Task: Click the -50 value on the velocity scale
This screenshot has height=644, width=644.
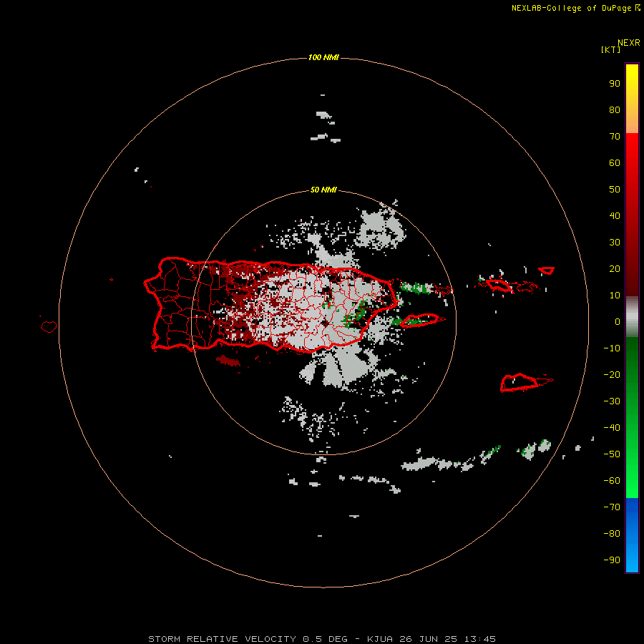Action: click(x=612, y=454)
